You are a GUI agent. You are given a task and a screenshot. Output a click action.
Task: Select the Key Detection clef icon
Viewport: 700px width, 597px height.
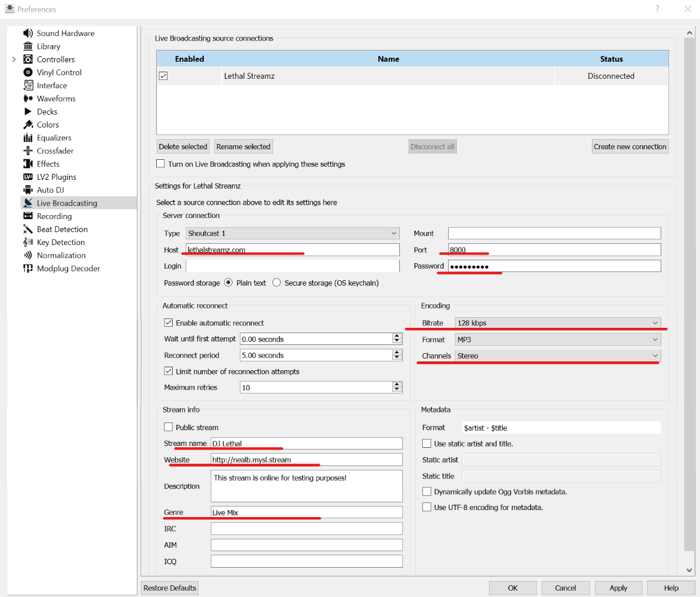[28, 242]
